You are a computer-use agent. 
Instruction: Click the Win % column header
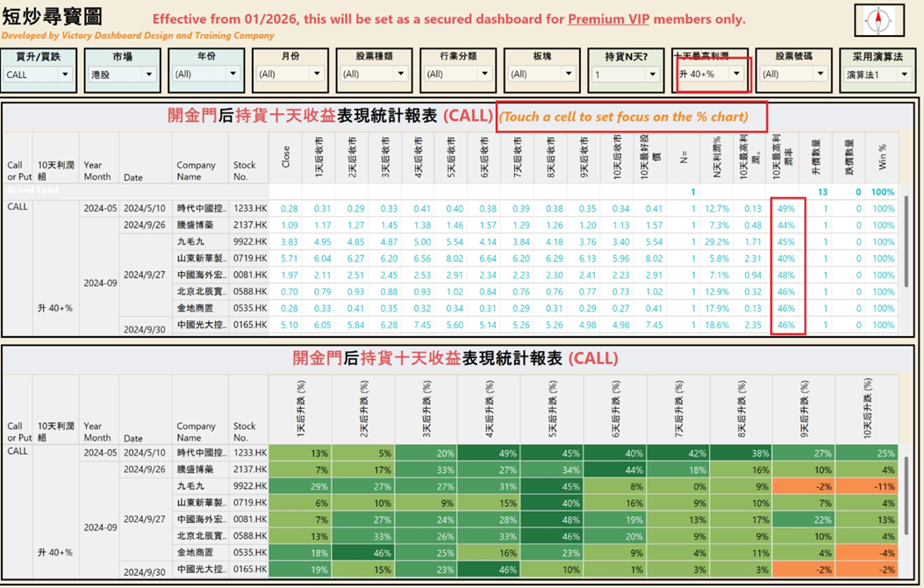882,157
